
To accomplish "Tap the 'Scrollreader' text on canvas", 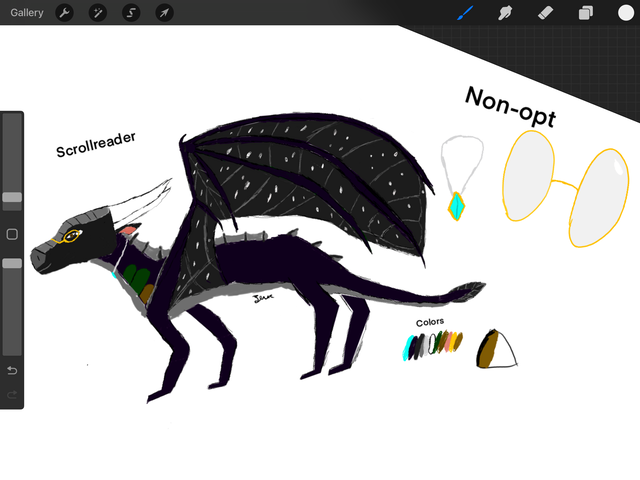I will pyautogui.click(x=96, y=145).
